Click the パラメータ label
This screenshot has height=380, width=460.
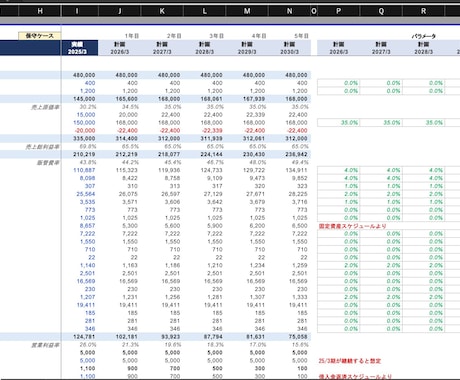point(423,36)
